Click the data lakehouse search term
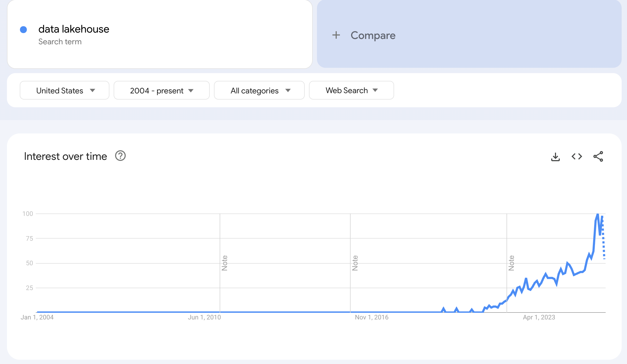 74,29
